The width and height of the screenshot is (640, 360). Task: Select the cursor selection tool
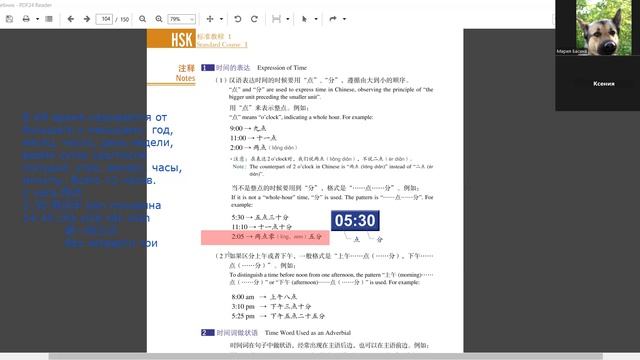coord(304,19)
